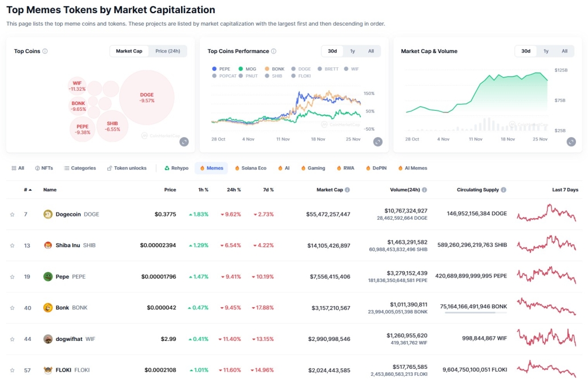Open the info tooltip beside Top Coins heading
The height and width of the screenshot is (382, 588).
46,51
